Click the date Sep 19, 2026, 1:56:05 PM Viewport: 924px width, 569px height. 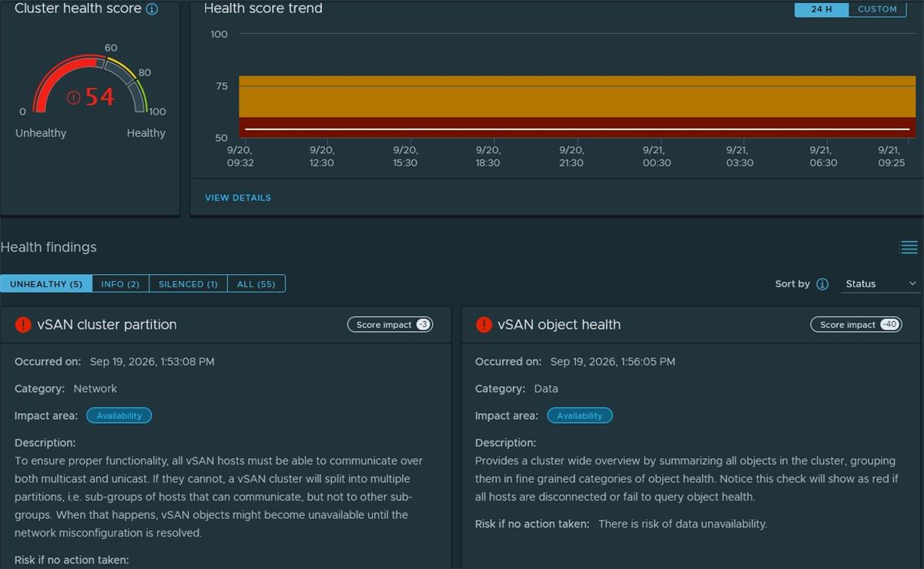[x=613, y=362]
